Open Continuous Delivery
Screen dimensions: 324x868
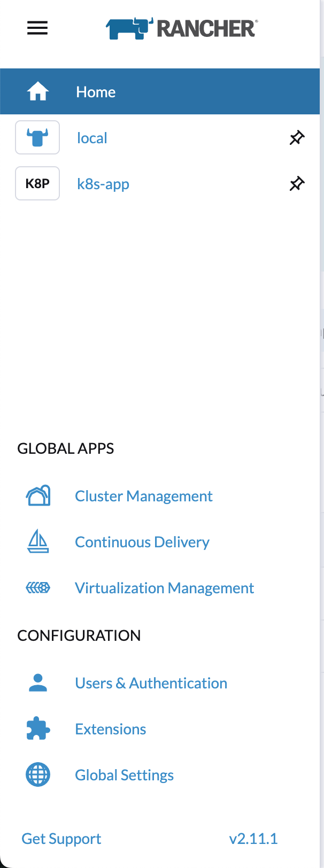(142, 542)
